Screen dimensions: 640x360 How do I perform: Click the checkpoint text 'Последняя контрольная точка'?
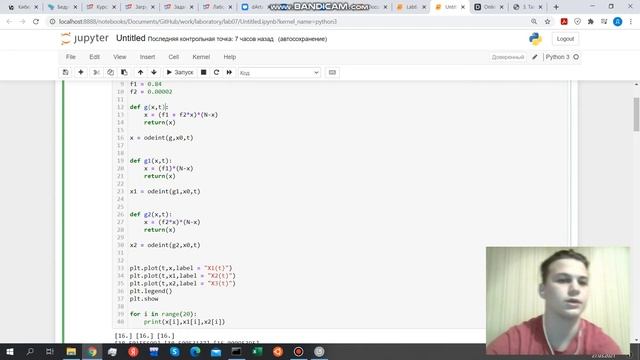click(x=190, y=39)
